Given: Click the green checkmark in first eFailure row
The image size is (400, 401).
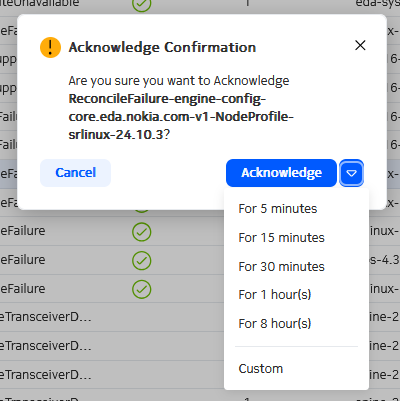Looking at the screenshot, I should click(x=142, y=232).
